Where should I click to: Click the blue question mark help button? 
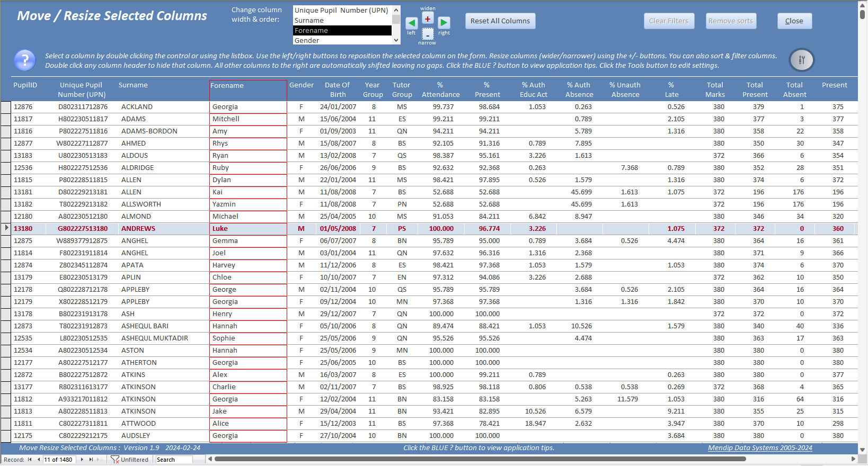25,60
